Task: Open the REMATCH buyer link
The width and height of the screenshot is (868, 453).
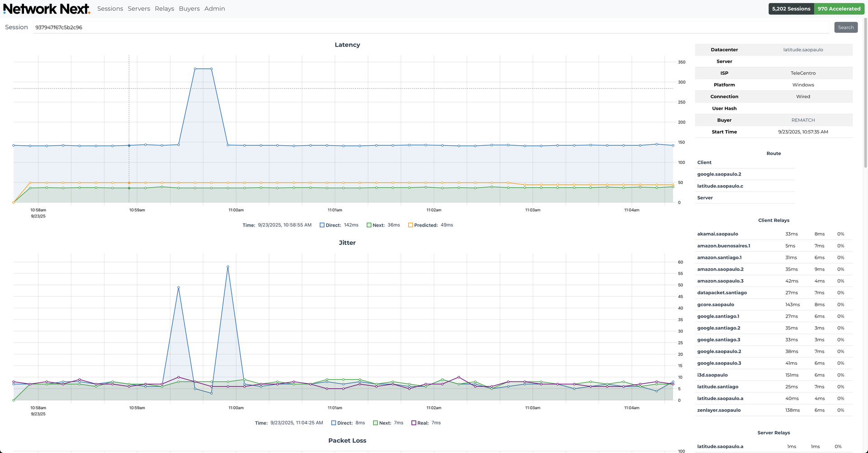Action: [x=803, y=120]
